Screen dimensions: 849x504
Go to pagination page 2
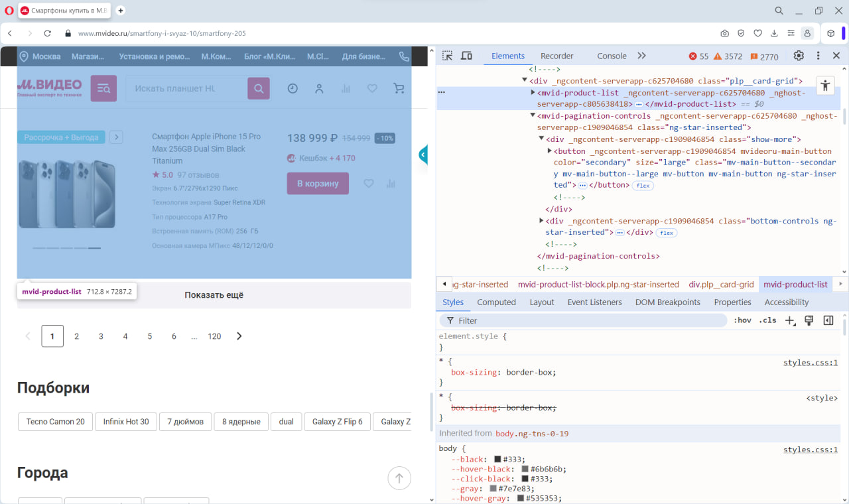[x=76, y=336]
